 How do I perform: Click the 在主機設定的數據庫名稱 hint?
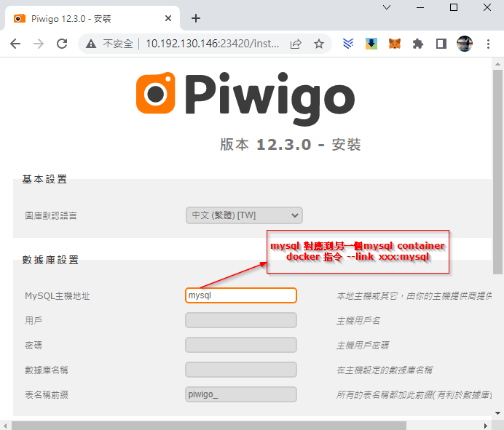coord(385,370)
